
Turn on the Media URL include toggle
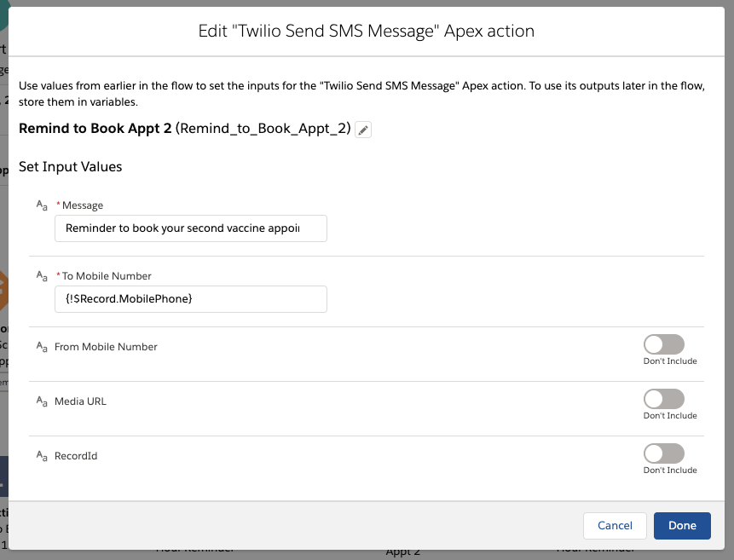[x=664, y=399]
